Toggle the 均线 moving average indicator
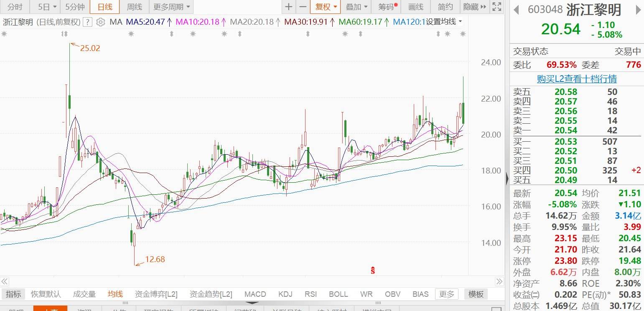644x311 pixels. [115, 294]
